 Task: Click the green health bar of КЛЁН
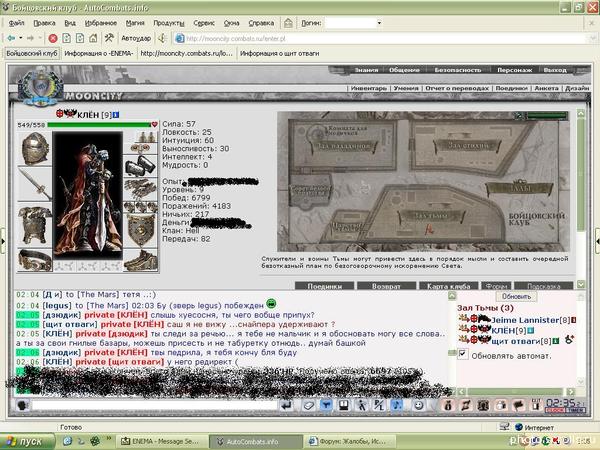pyautogui.click(x=99, y=125)
